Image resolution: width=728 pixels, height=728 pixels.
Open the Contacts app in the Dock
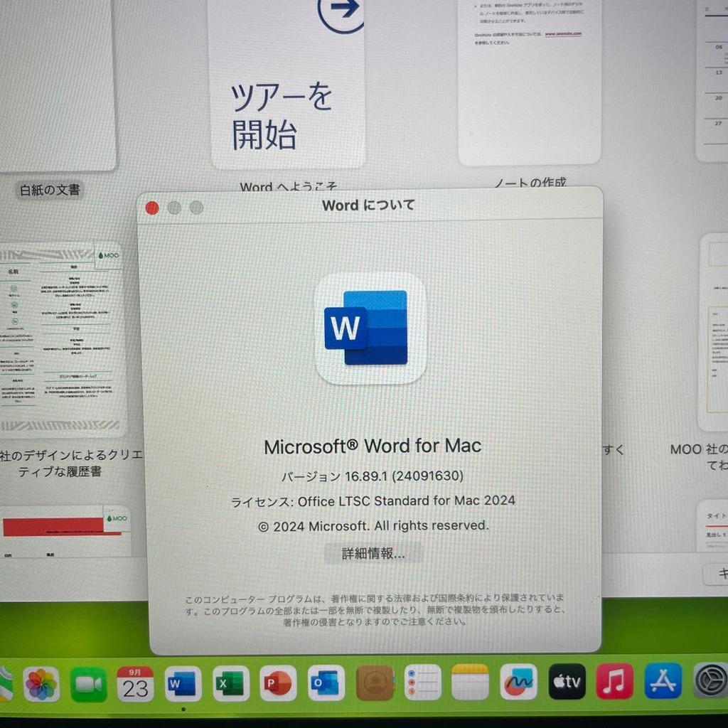[375, 682]
